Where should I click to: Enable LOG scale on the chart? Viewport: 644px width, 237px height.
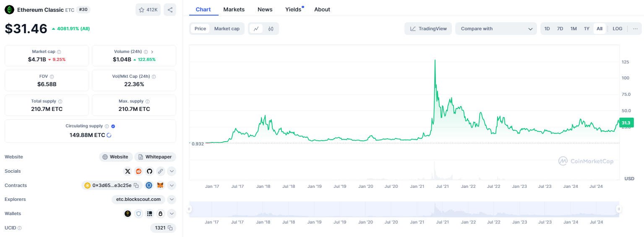617,29
